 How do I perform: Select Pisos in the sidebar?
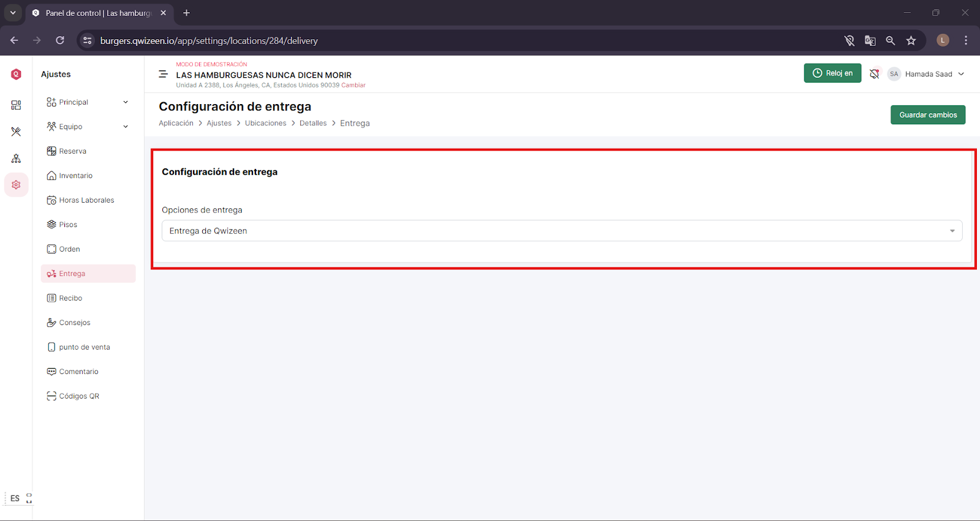tap(88, 225)
